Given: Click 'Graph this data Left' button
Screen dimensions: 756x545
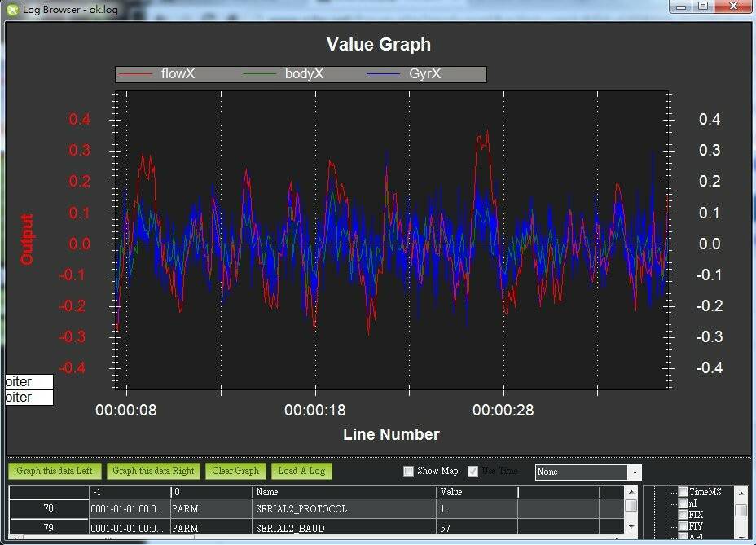Looking at the screenshot, I should tap(55, 471).
